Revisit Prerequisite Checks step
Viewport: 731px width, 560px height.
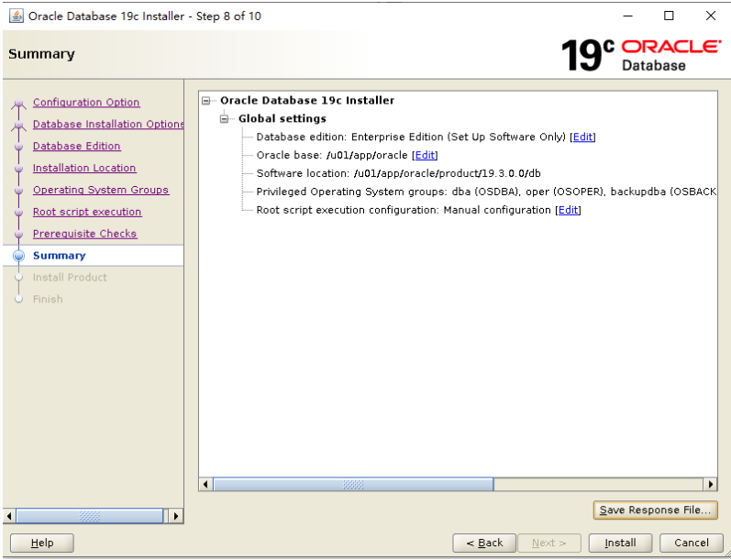84,234
